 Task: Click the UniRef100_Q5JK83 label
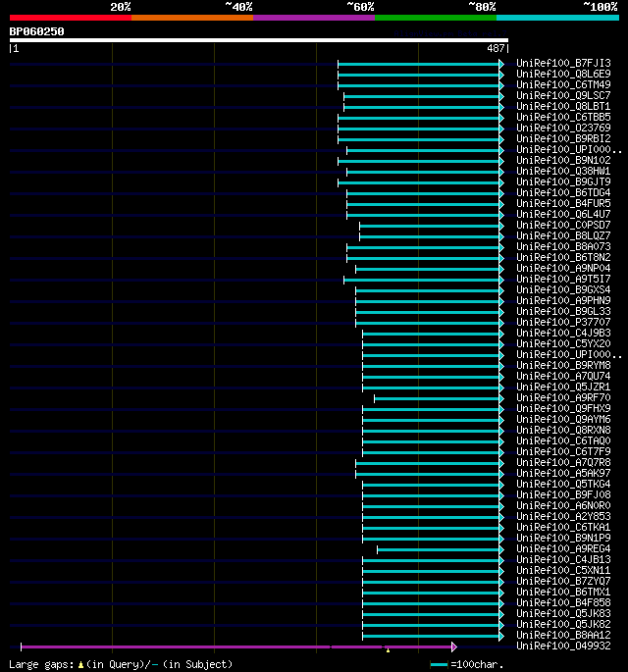pos(563,614)
